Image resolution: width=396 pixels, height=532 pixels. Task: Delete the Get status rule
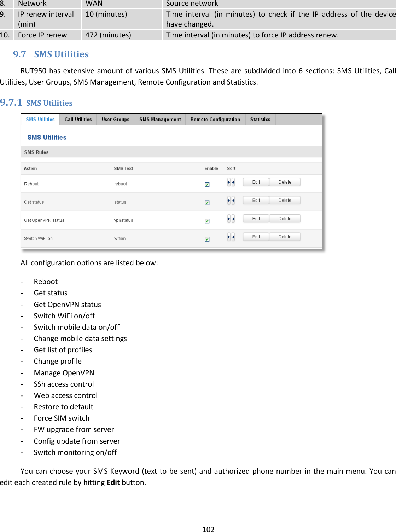(x=285, y=200)
